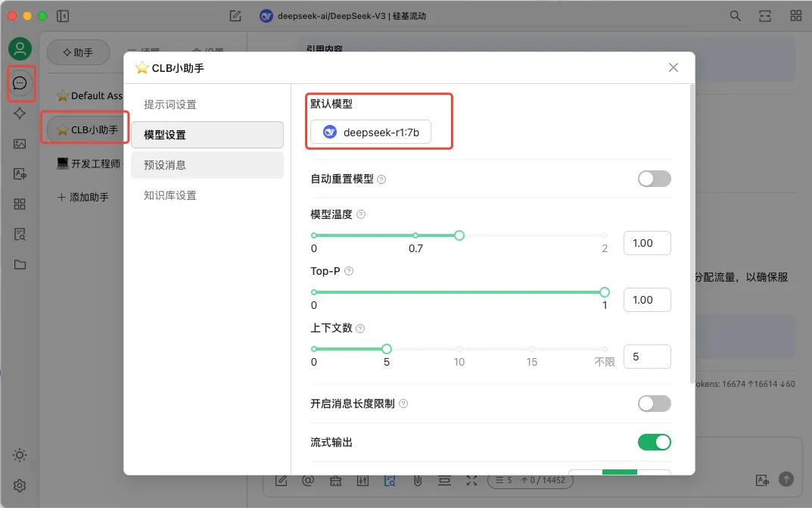Open the user avatar profile icon

[x=20, y=49]
